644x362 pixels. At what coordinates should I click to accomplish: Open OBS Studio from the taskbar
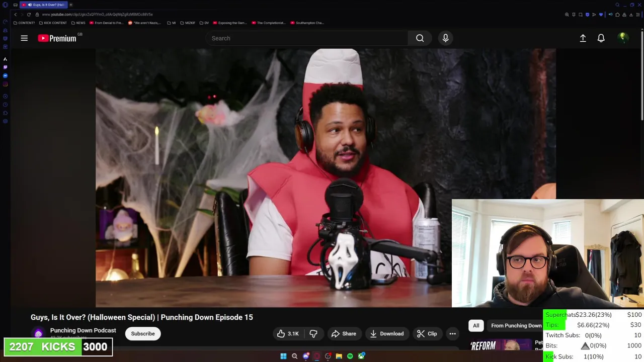coord(328,356)
